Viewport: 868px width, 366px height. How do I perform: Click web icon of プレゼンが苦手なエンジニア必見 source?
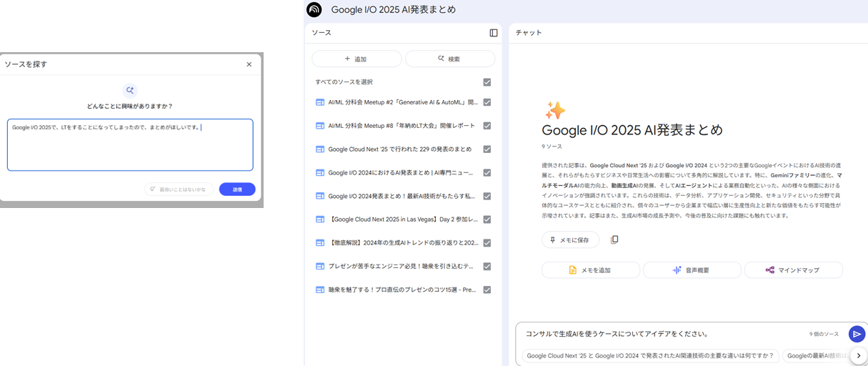pyautogui.click(x=320, y=267)
